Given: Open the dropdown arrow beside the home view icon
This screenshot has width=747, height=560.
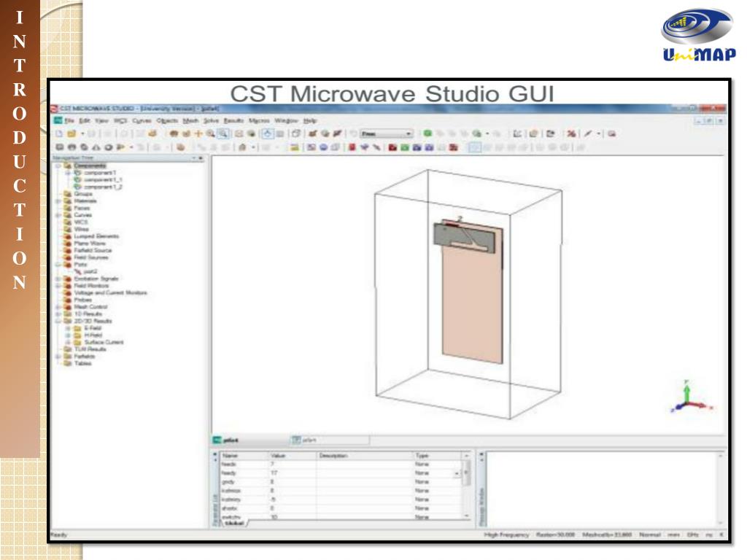Looking at the screenshot, I should 253,147.
